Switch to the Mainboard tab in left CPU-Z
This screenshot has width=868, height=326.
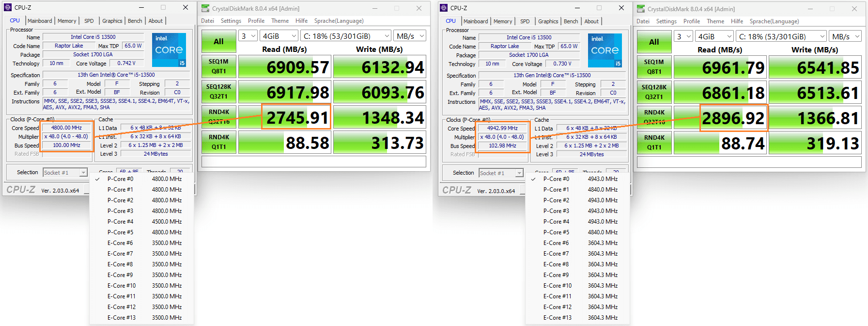(40, 21)
